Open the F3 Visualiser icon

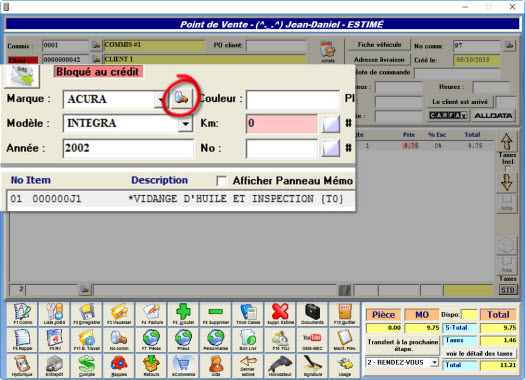(x=119, y=314)
